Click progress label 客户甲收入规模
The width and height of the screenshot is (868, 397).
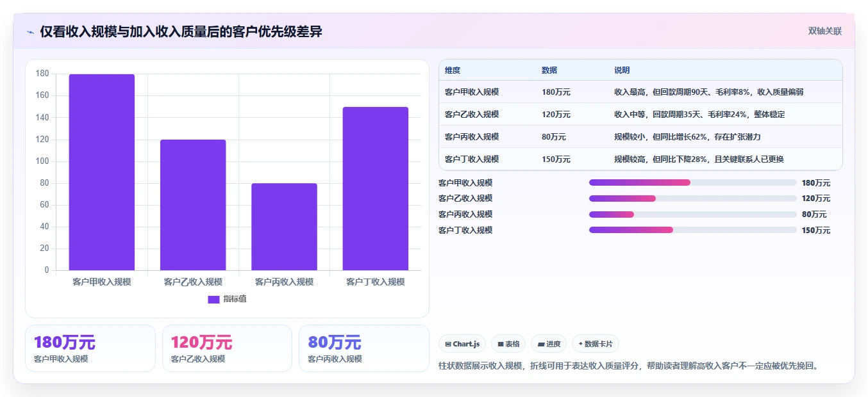point(465,182)
